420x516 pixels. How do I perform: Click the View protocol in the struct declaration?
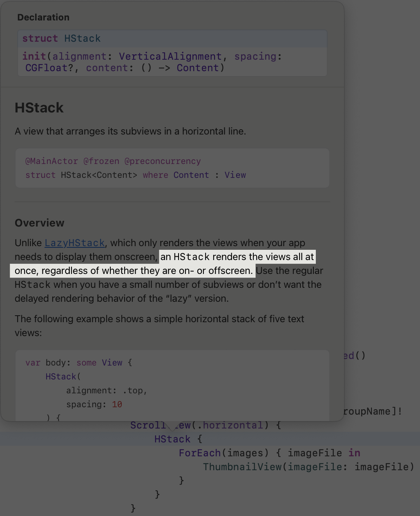[235, 175]
